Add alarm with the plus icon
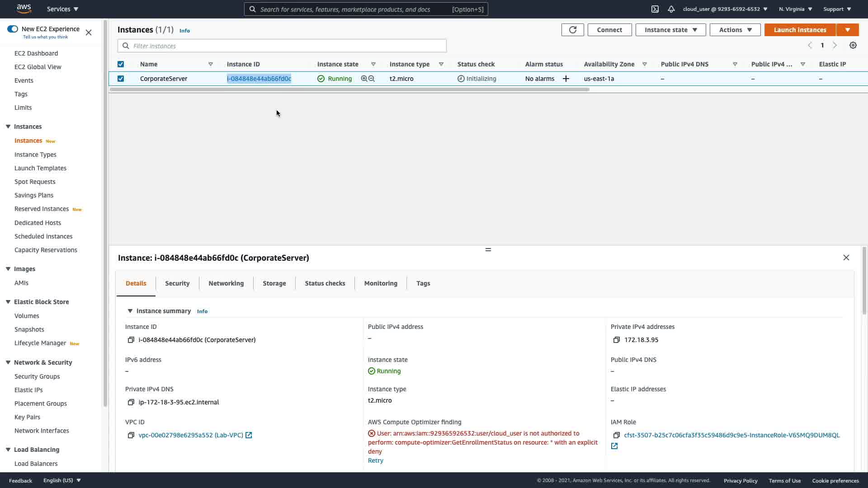868x488 pixels. (566, 79)
